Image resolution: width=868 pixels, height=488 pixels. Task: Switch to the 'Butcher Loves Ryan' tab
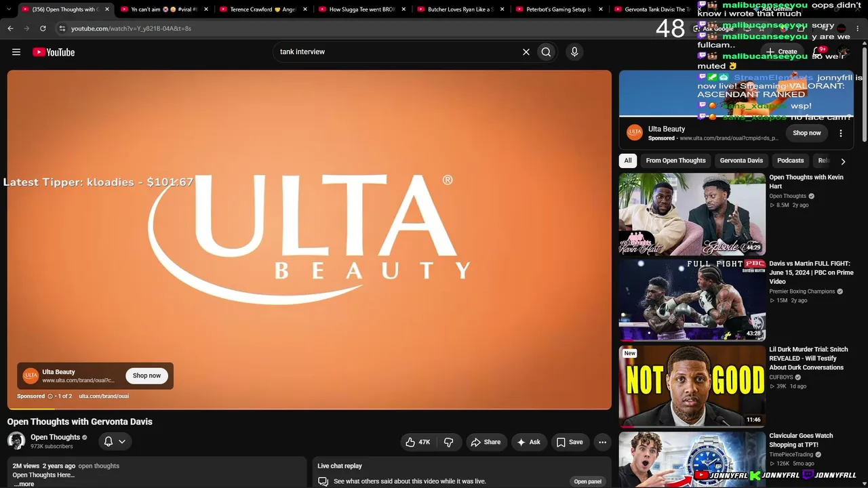457,9
